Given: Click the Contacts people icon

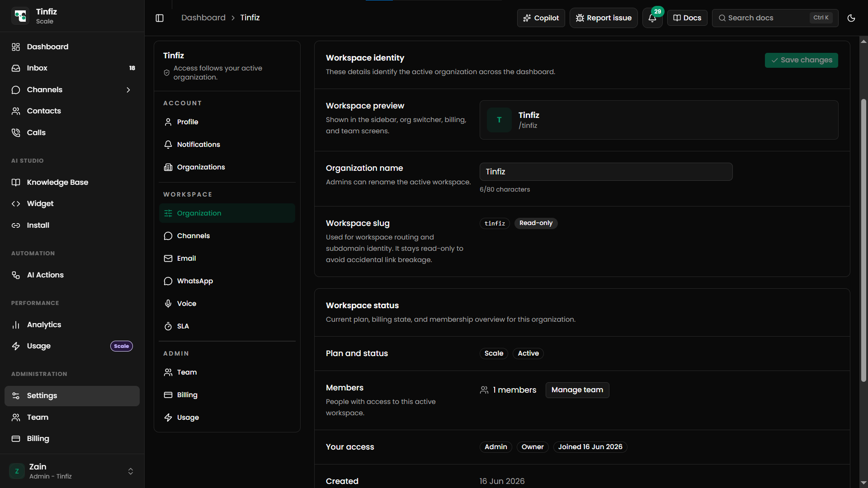Looking at the screenshot, I should pyautogui.click(x=16, y=111).
